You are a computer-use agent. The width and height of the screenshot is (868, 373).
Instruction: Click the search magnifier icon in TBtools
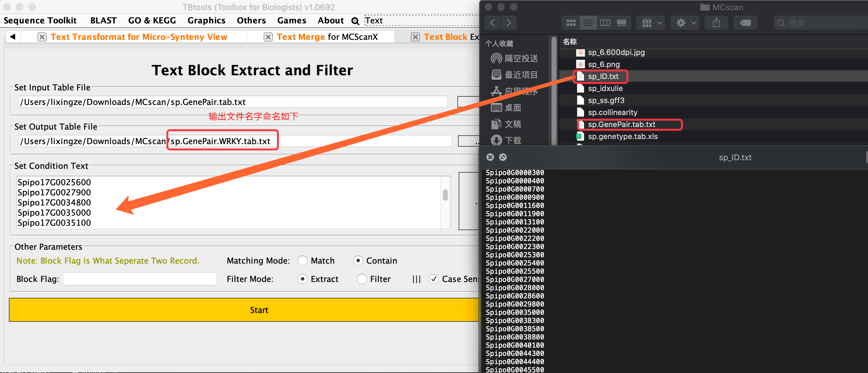355,21
